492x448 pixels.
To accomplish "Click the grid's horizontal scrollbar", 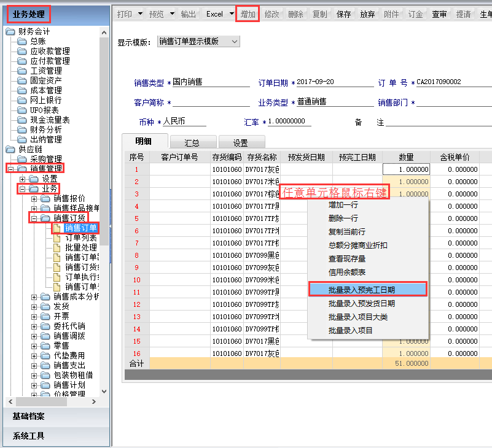I will 307,375.
